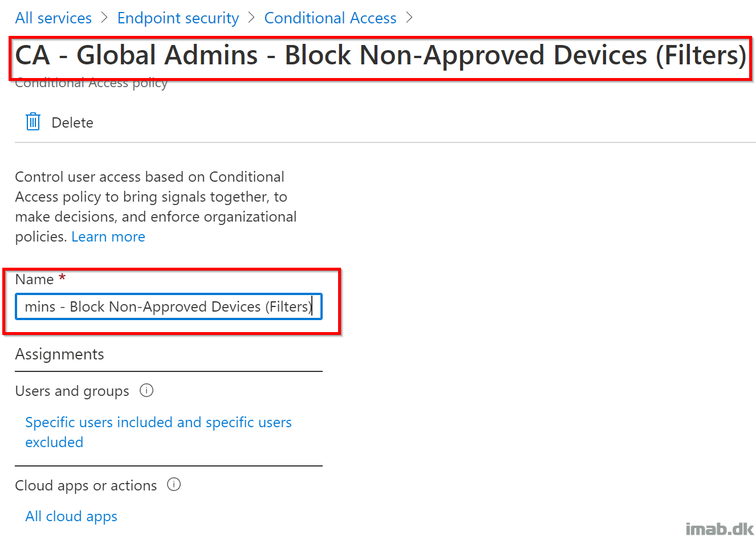Select the Delete label in the command bar
This screenshot has width=756, height=536.
tap(72, 122)
